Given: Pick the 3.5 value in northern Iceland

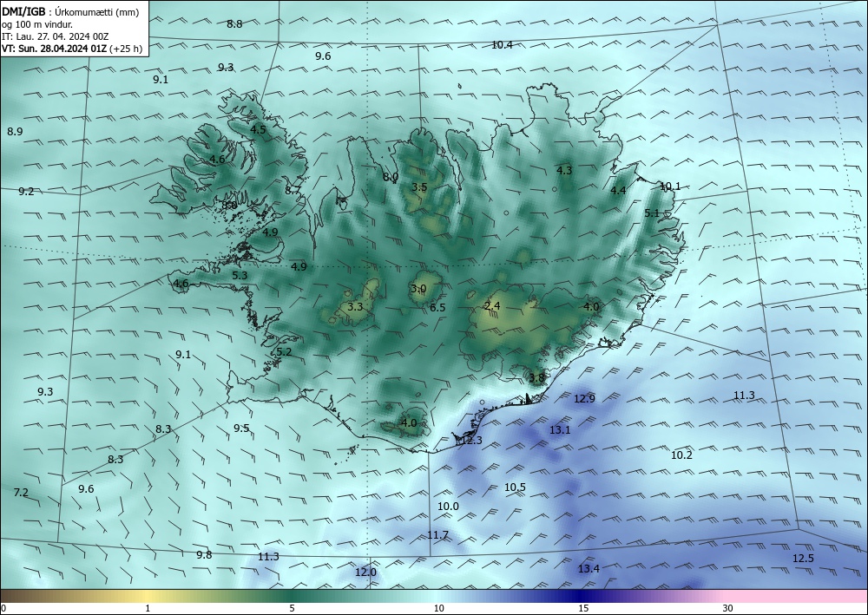Looking at the screenshot, I should pos(419,187).
